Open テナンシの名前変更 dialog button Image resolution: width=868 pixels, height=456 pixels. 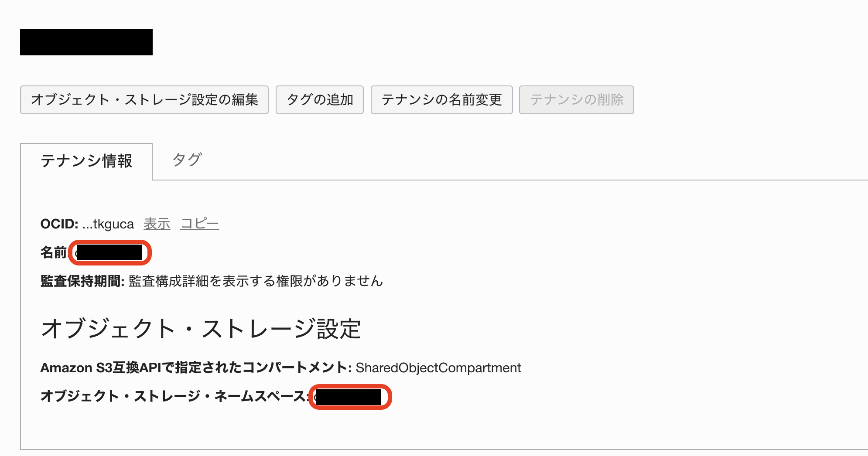(441, 100)
